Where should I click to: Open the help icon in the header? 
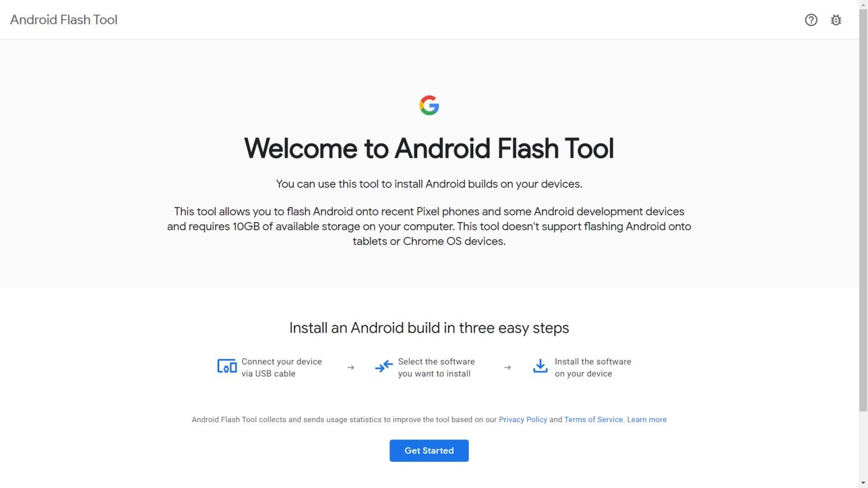click(x=811, y=20)
